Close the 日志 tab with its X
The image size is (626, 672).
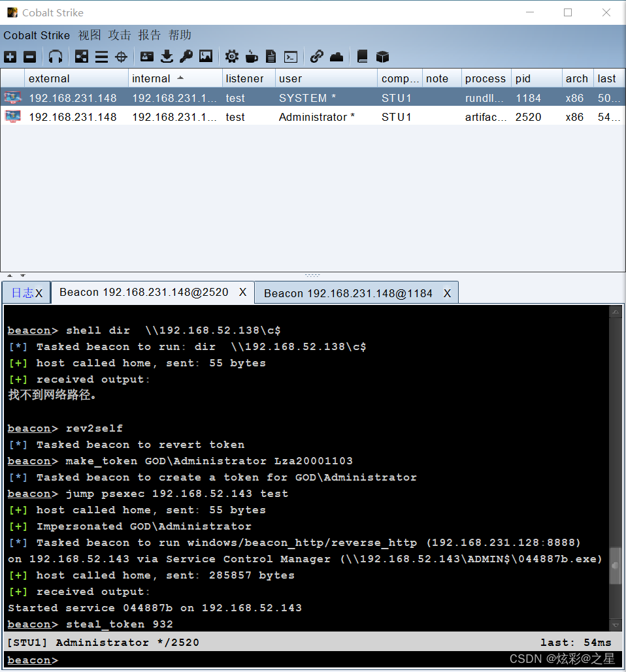pyautogui.click(x=39, y=293)
